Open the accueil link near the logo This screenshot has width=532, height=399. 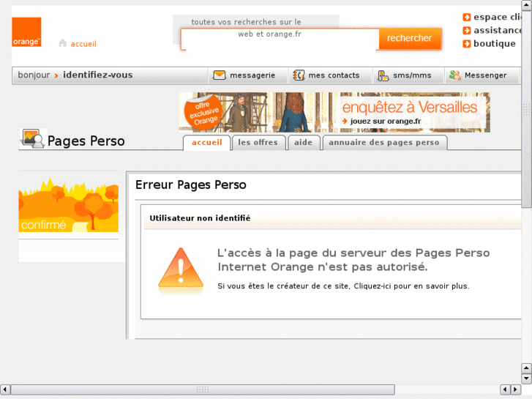click(83, 44)
